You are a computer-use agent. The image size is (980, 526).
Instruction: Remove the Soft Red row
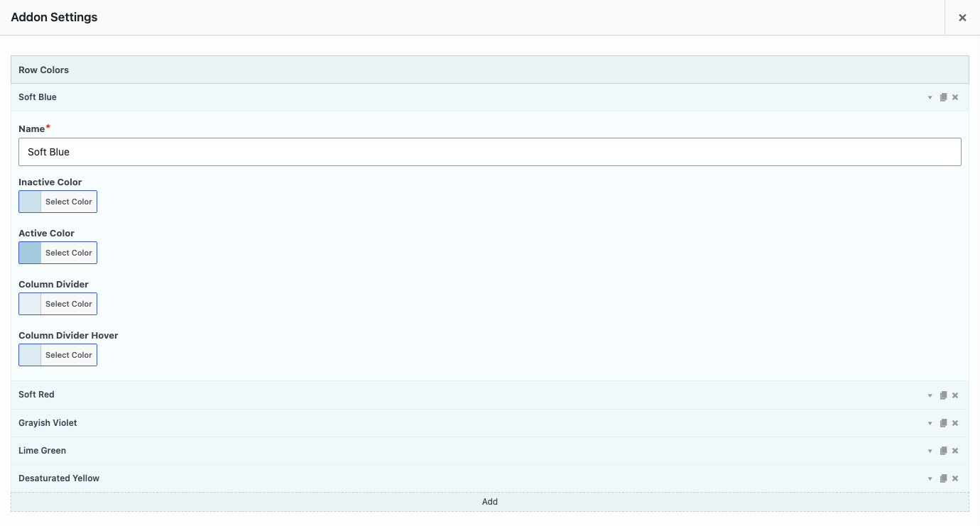tap(955, 395)
